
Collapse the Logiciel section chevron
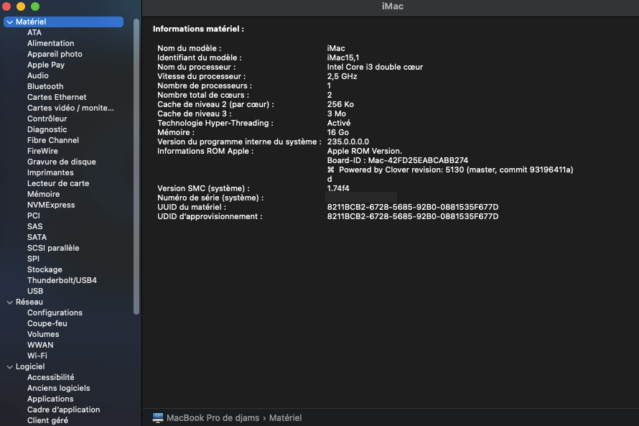pos(10,367)
